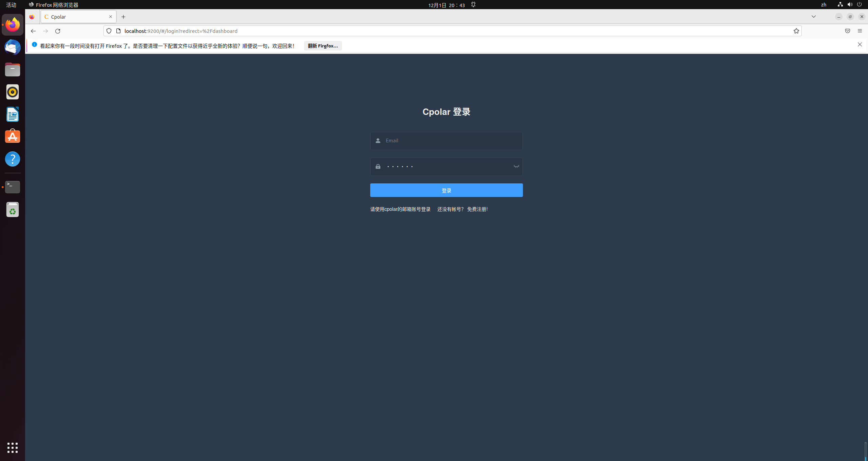Open Firefox hamburger application menu
The image size is (868, 461).
[860, 31]
